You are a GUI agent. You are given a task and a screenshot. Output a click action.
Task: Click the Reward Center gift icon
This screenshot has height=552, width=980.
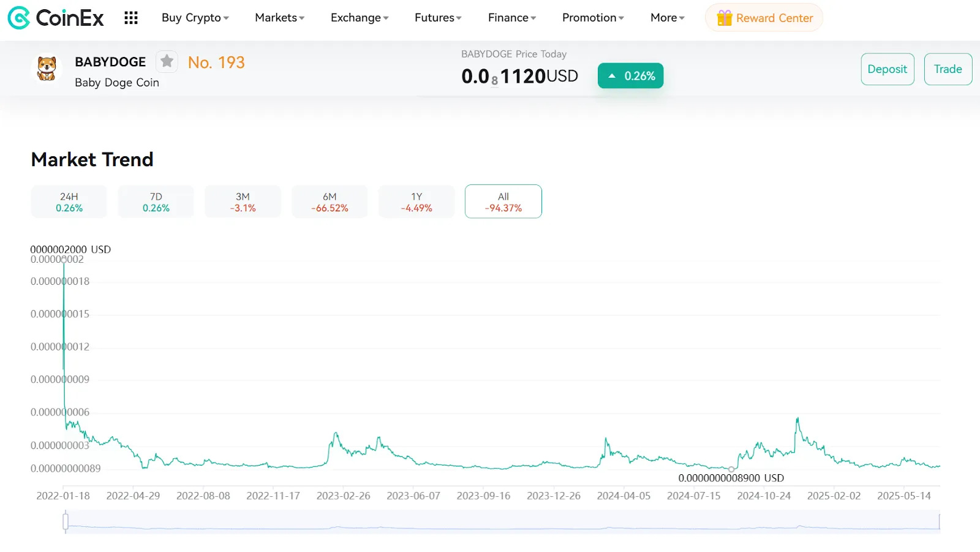click(x=725, y=18)
